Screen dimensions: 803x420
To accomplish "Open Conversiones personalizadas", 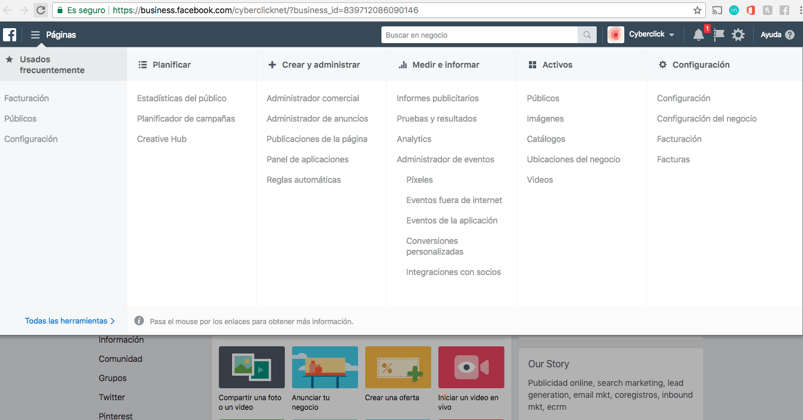I will (x=435, y=246).
